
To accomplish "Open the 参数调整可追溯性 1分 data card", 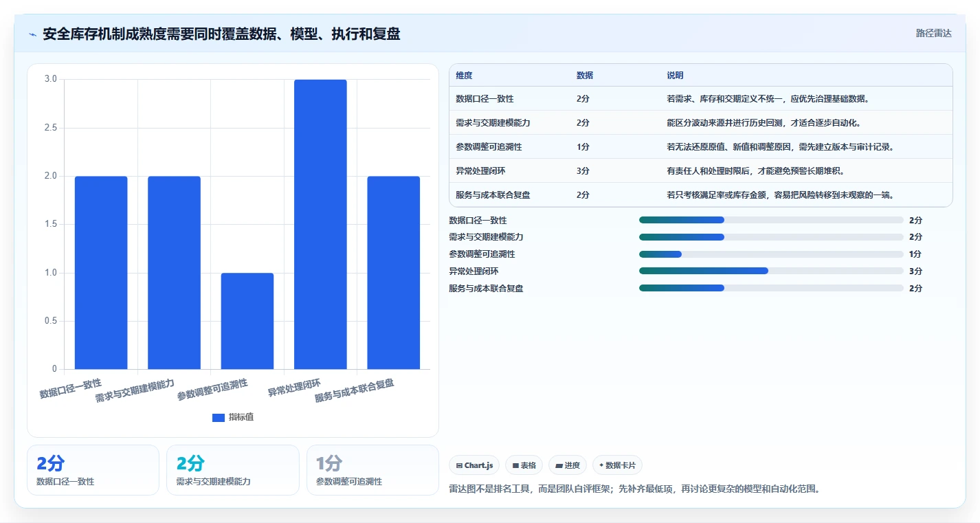I will (x=372, y=470).
